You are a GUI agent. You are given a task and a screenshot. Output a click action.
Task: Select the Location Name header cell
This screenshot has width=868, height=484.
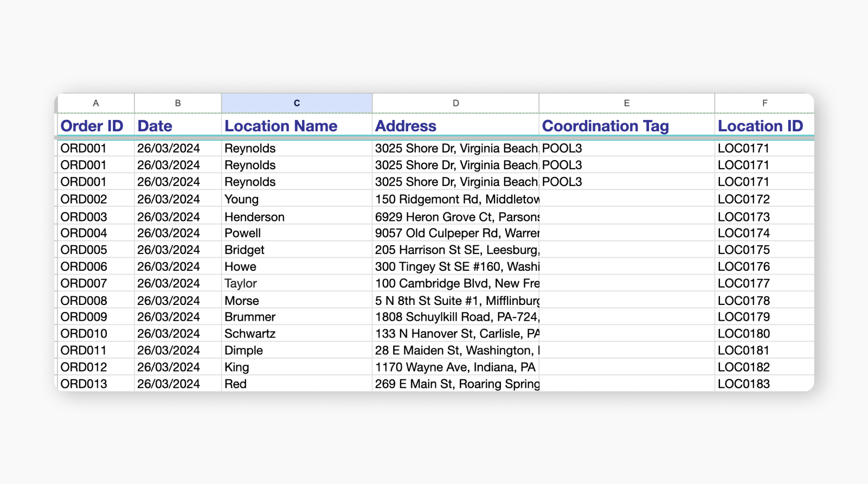point(281,126)
